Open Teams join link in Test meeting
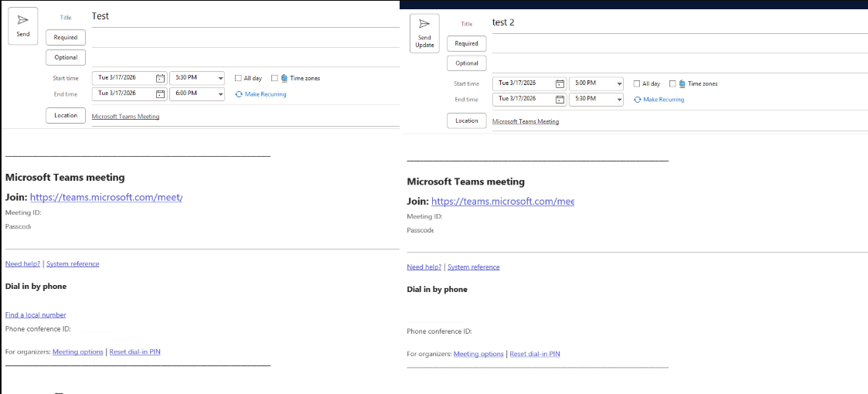This screenshot has height=394, width=868. point(107,197)
